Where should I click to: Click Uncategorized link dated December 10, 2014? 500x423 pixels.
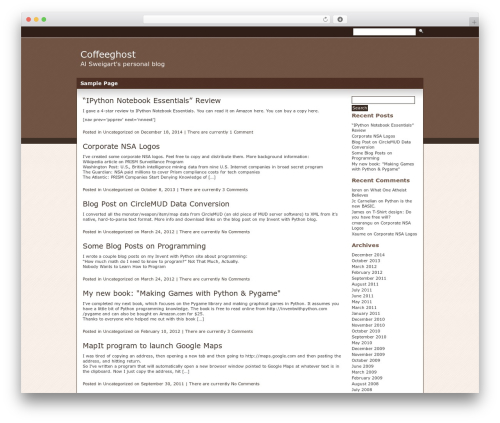pos(118,132)
